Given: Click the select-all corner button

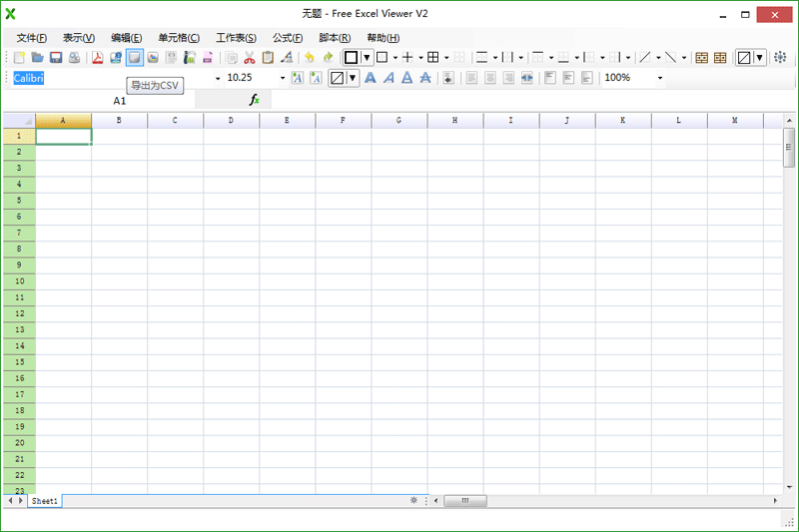Looking at the screenshot, I should tap(19, 120).
